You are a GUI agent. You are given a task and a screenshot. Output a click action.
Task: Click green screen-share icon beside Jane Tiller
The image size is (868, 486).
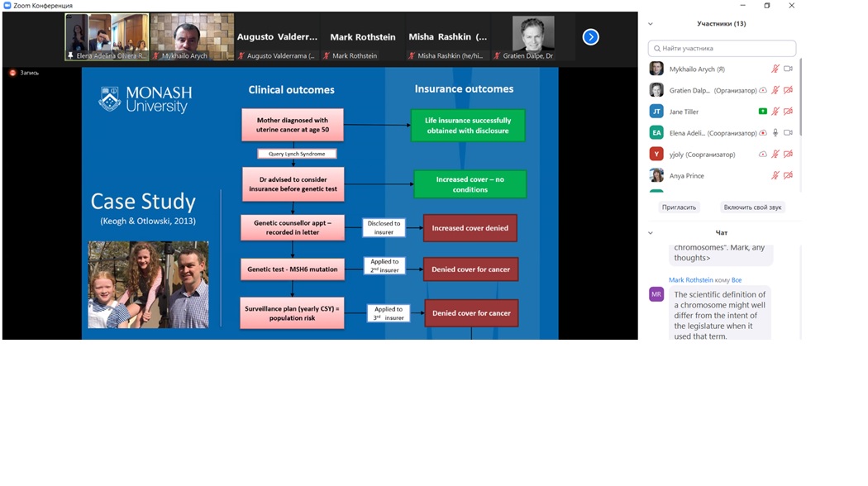[x=763, y=112]
